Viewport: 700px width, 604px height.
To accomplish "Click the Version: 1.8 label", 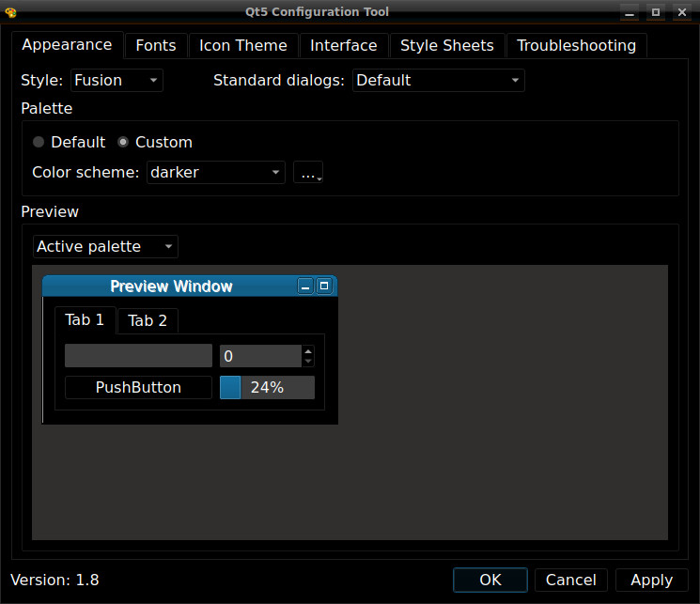I will (x=54, y=580).
